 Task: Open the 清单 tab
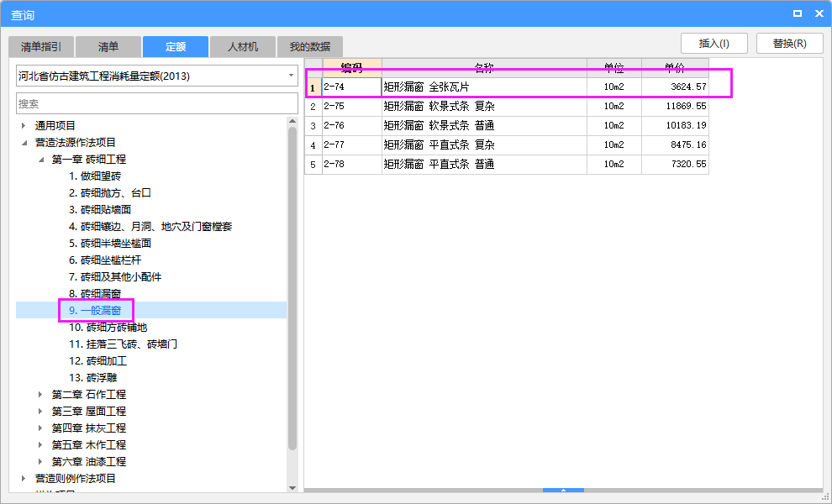[x=108, y=47]
